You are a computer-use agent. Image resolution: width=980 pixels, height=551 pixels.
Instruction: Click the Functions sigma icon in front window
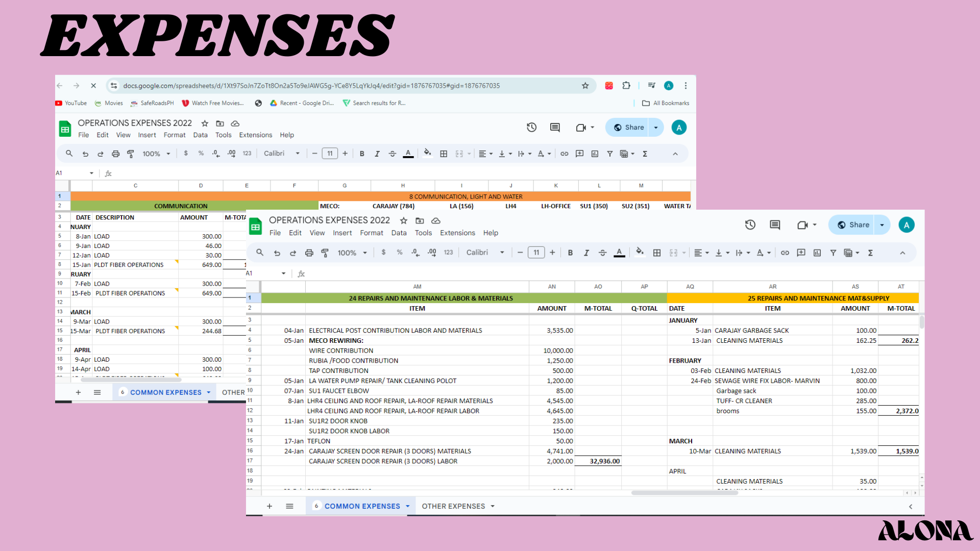coord(870,253)
